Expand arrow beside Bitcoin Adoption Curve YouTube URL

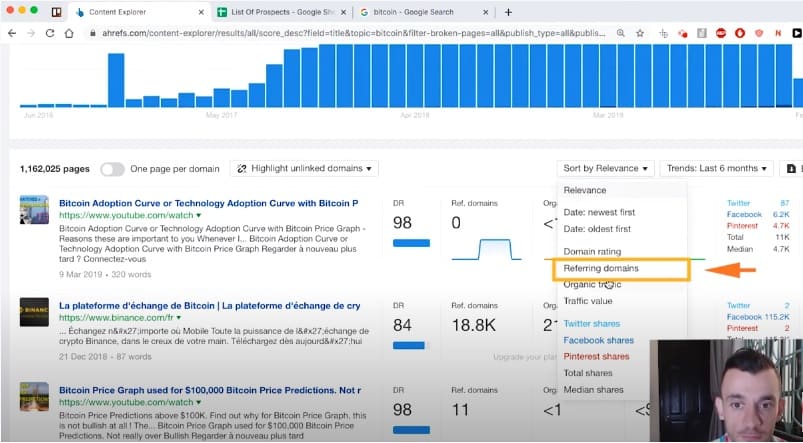[199, 216]
